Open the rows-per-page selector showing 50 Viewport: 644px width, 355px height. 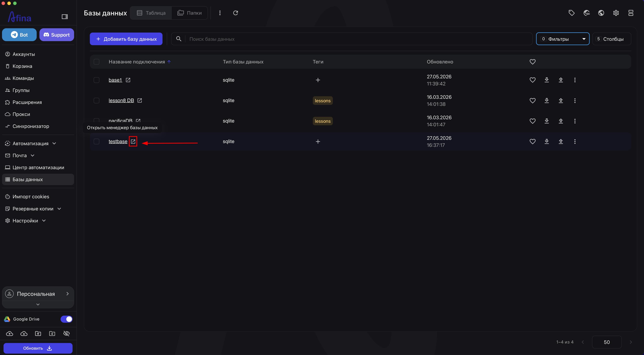607,342
